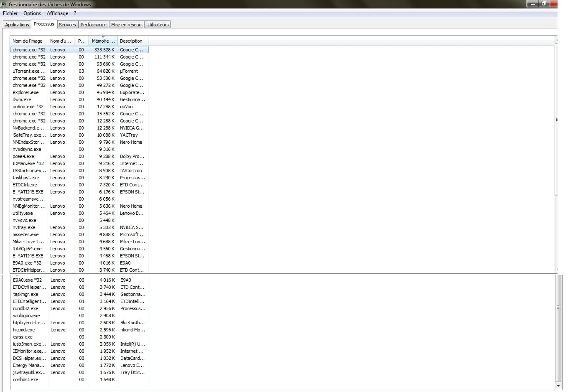The height and width of the screenshot is (392, 568).
Task: Select the pcee4.exe process
Action: 79,156
